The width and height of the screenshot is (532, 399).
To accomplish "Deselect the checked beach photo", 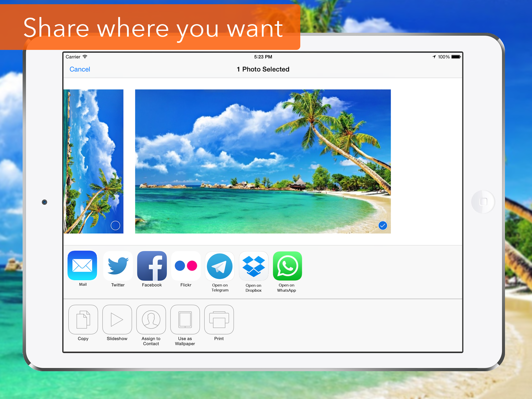I will coord(383,225).
